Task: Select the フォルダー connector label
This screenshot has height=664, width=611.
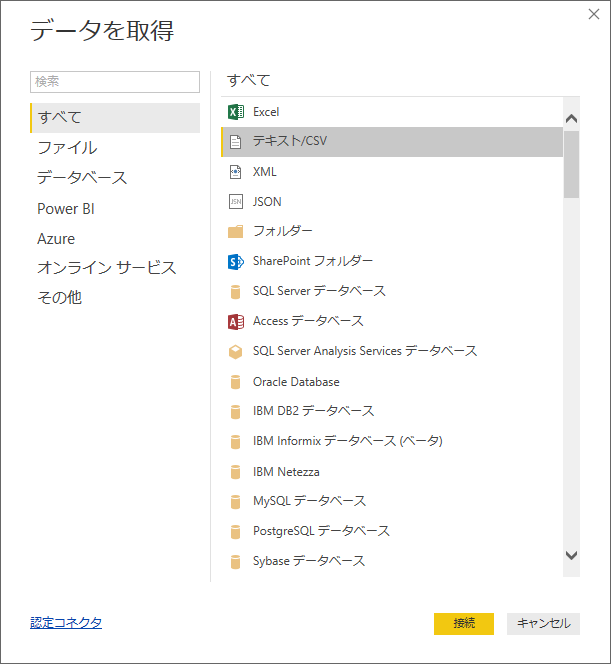Action: [x=282, y=231]
